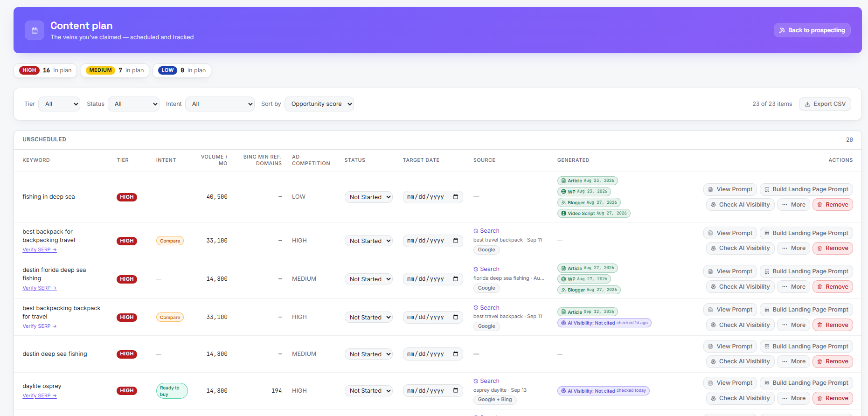This screenshot has height=416, width=868.
Task: Open Verify SERP link for destin florida deep sea fishing
Action: click(x=40, y=288)
